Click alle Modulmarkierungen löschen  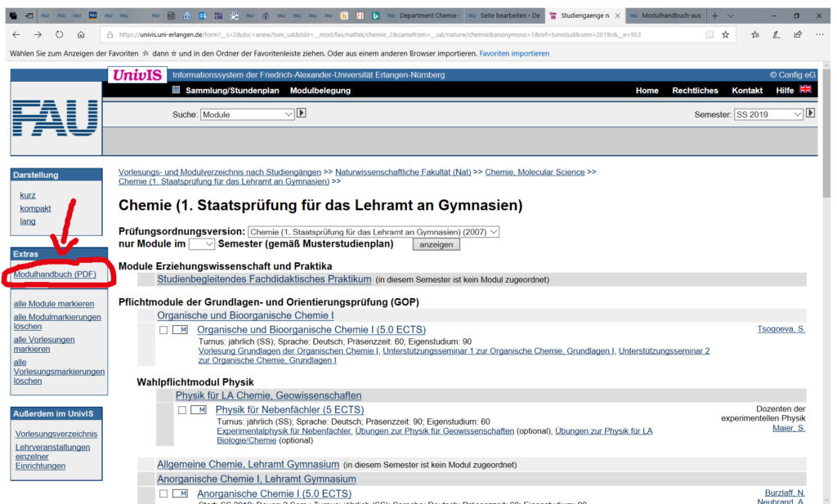point(57,322)
